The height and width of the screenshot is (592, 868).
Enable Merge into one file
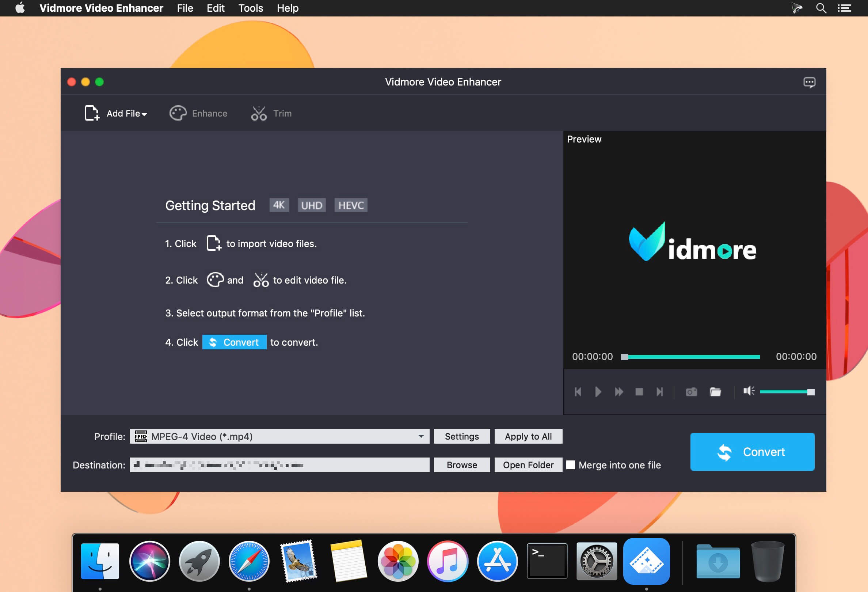coord(571,464)
